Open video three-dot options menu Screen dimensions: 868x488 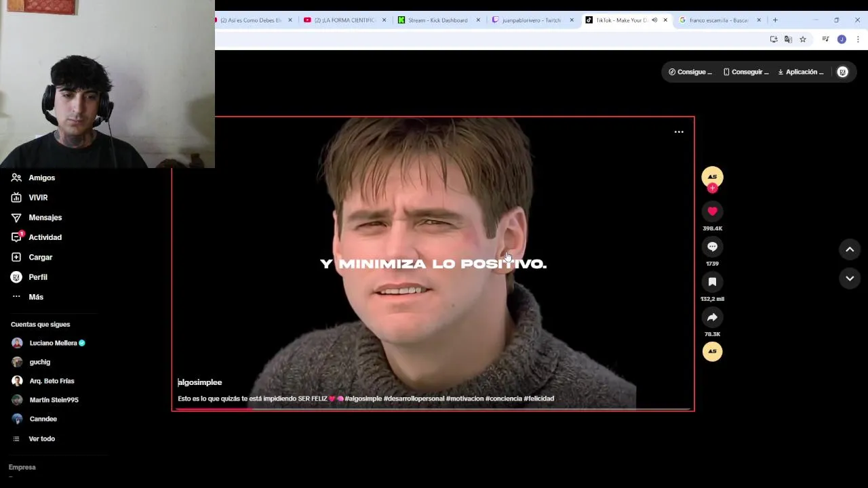[x=679, y=132]
